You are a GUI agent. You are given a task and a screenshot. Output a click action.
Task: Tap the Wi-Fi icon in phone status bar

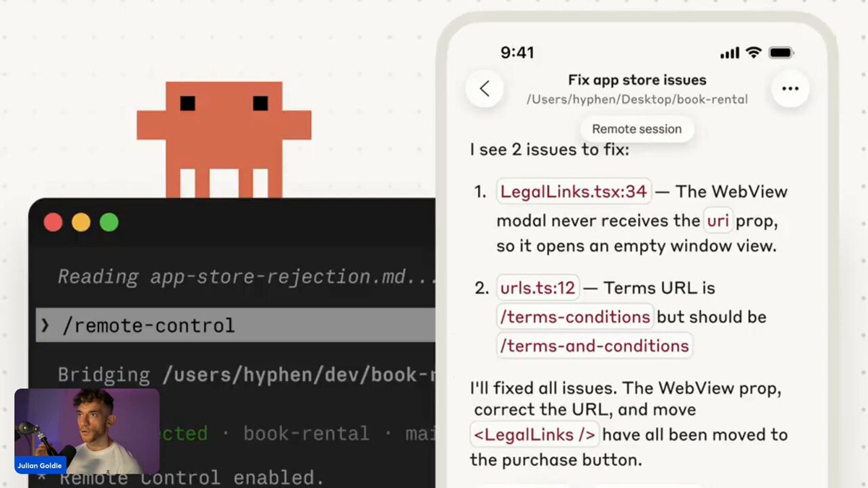coord(754,53)
